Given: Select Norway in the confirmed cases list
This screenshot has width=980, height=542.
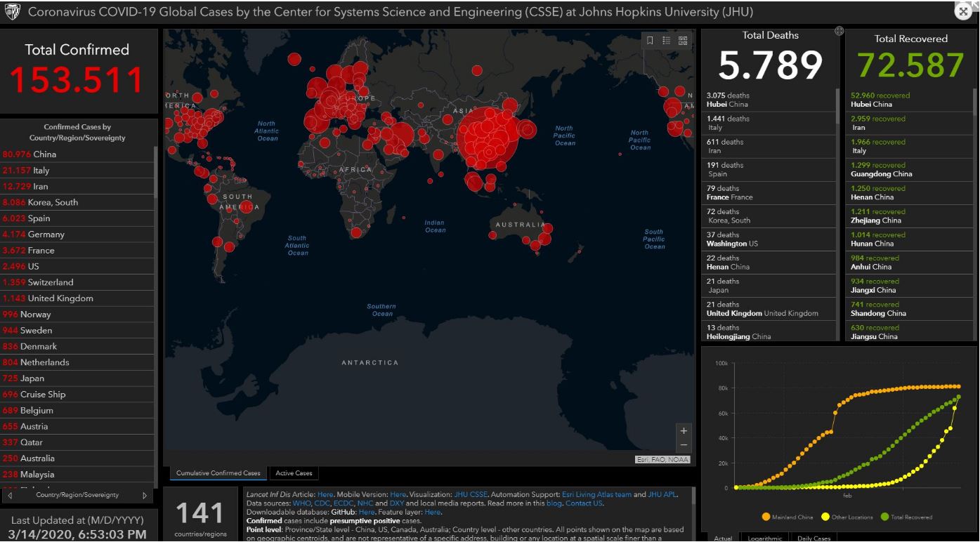Looking at the screenshot, I should pos(77,315).
